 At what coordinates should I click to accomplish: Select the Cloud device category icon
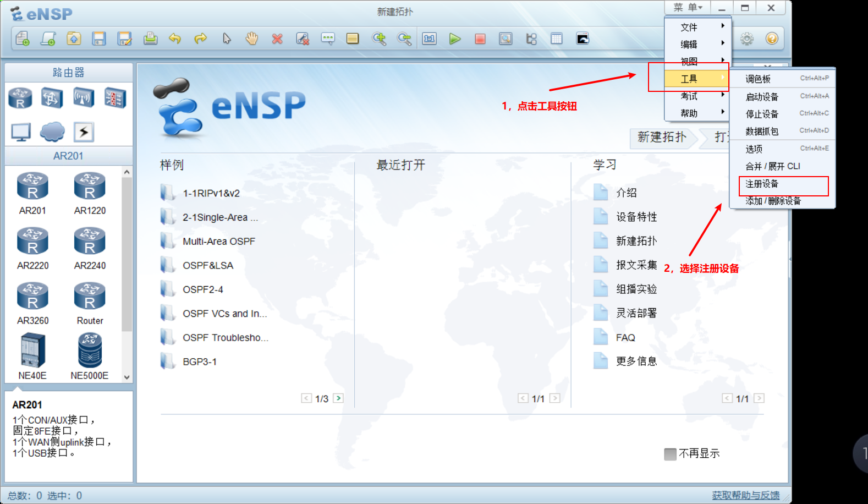[x=52, y=132]
